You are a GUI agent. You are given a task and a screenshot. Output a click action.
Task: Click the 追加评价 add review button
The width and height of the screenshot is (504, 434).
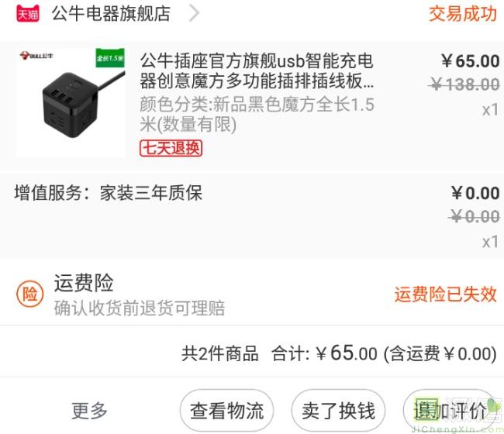click(450, 411)
